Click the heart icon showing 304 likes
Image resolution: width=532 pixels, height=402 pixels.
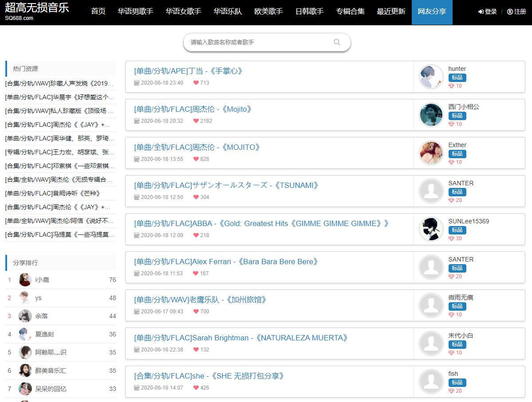tap(196, 197)
